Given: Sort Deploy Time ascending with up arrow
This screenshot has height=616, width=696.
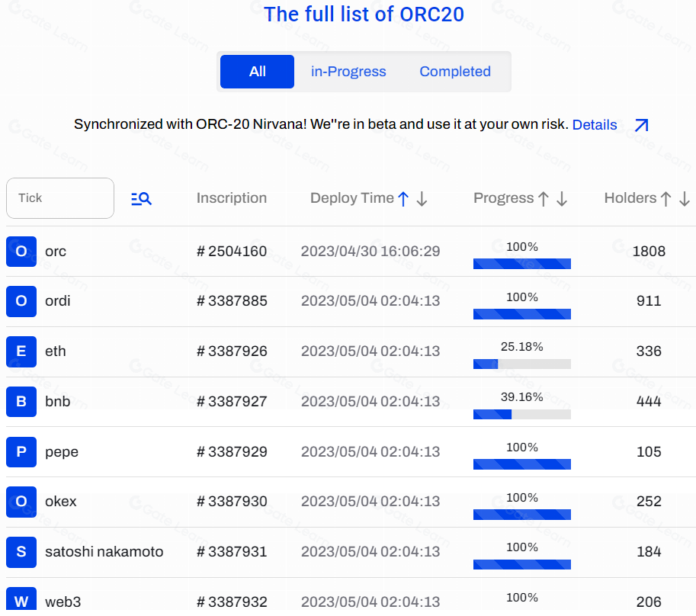Looking at the screenshot, I should [403, 199].
